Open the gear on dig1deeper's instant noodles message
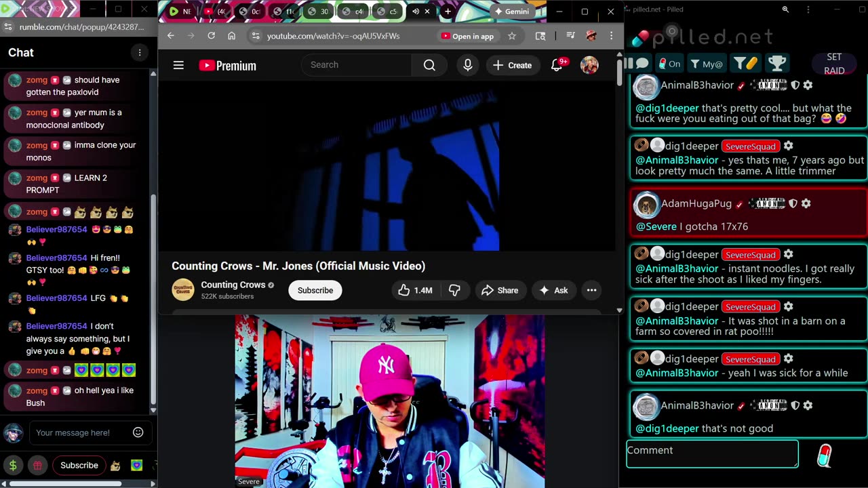 click(x=788, y=254)
